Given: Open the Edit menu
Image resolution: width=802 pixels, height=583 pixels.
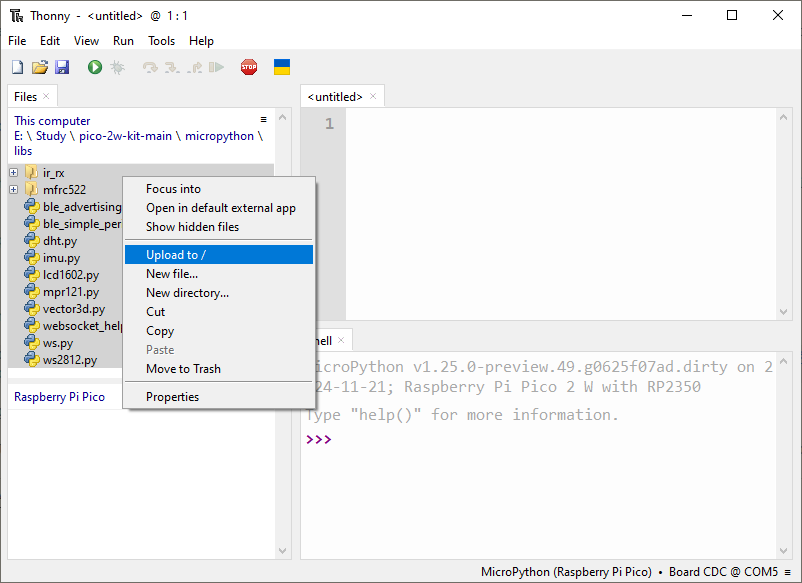Looking at the screenshot, I should (50, 41).
